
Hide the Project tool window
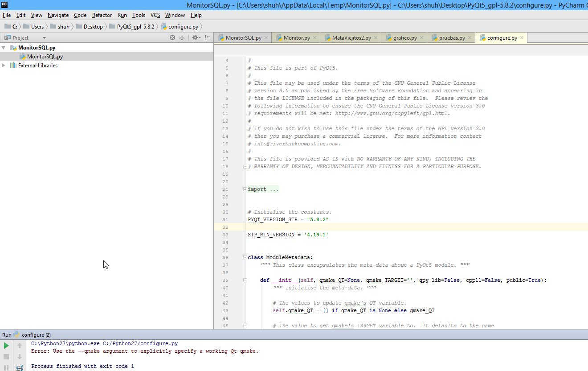click(x=208, y=38)
